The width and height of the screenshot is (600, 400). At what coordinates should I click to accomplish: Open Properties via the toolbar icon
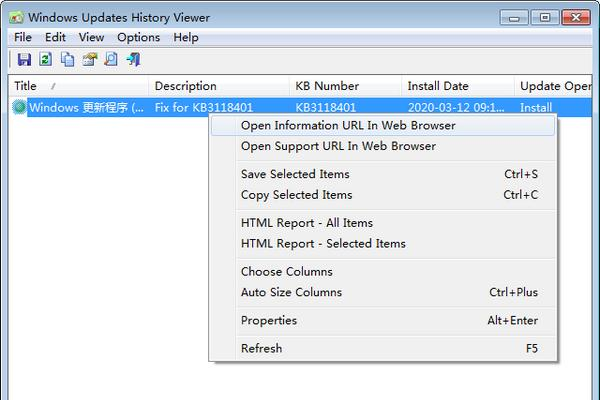coord(90,59)
